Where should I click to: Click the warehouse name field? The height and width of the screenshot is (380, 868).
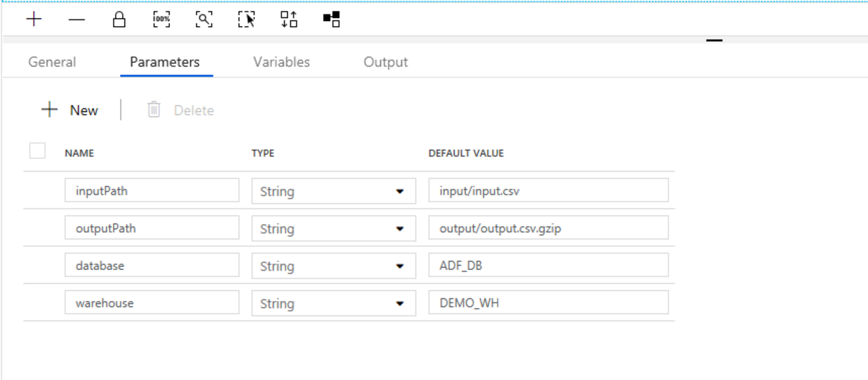pos(152,303)
